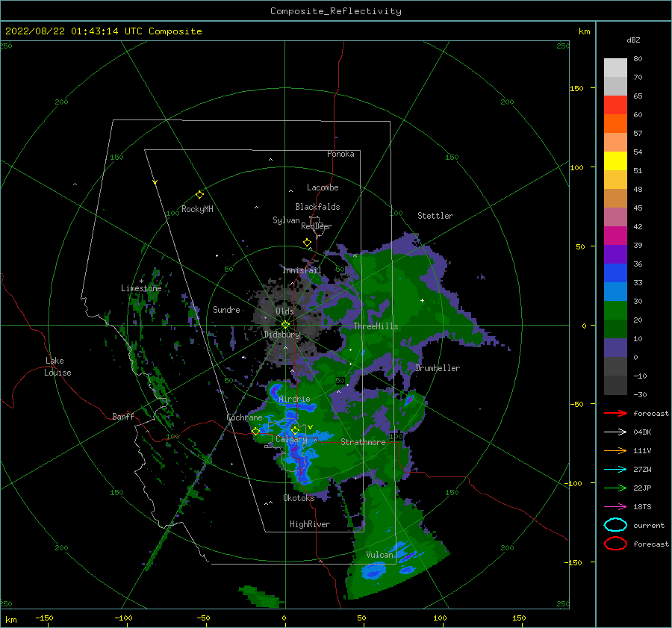Click the Didsbury city label
Screen dimensions: 672x628
[281, 335]
